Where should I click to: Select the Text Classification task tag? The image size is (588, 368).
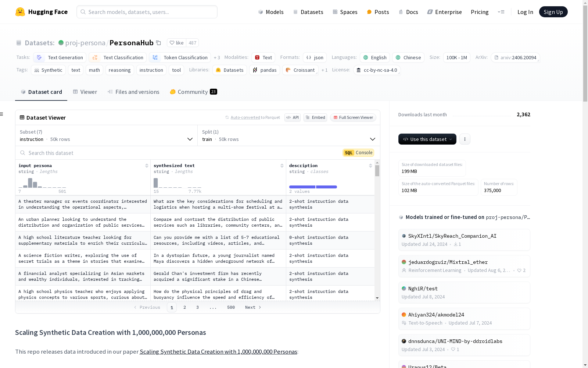tap(118, 57)
